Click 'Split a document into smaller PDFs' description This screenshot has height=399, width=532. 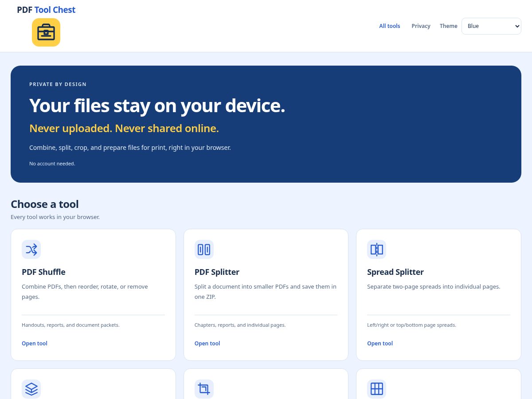pyautogui.click(x=266, y=292)
